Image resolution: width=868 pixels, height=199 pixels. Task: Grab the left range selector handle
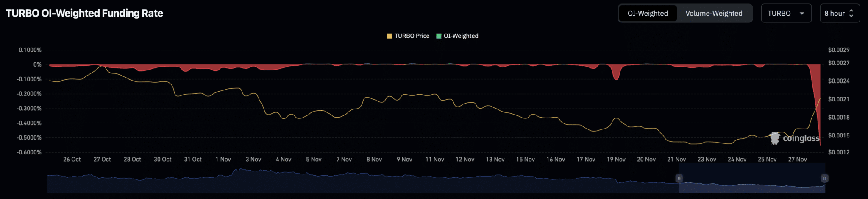pos(679,178)
